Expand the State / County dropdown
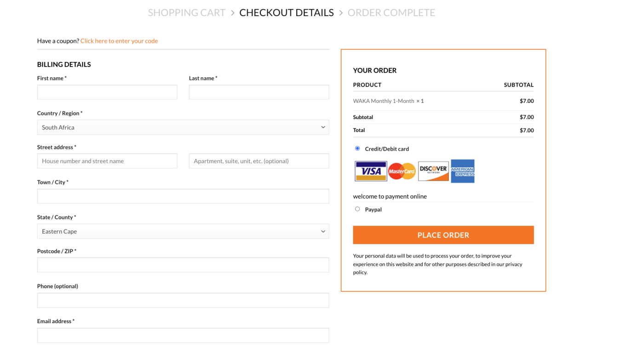Image resolution: width=644 pixels, height=354 pixels. pos(183,231)
